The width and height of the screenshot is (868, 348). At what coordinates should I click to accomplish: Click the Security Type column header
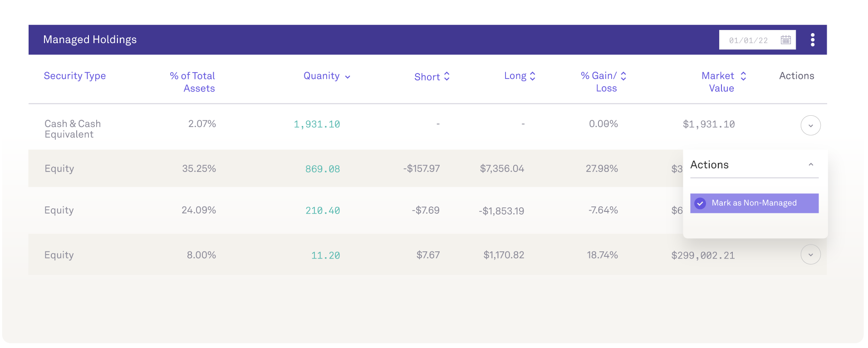[74, 76]
